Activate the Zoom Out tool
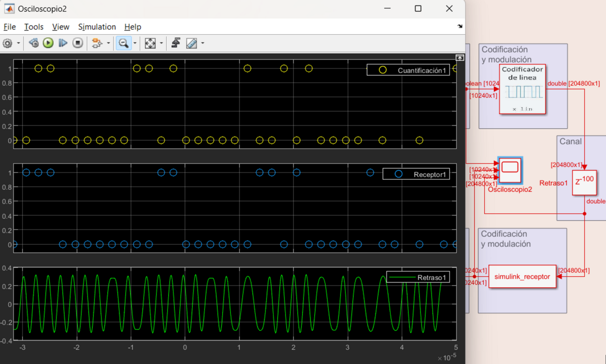 coord(123,43)
